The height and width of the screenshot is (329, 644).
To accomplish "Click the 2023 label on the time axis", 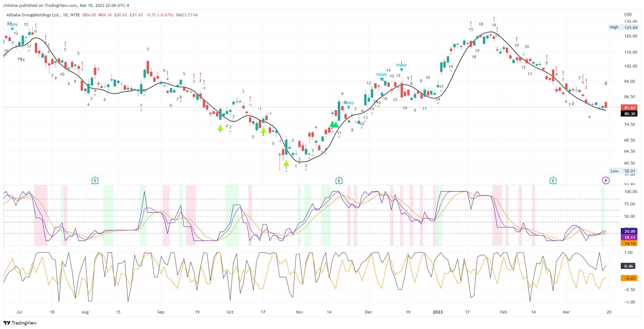I will click(x=438, y=312).
